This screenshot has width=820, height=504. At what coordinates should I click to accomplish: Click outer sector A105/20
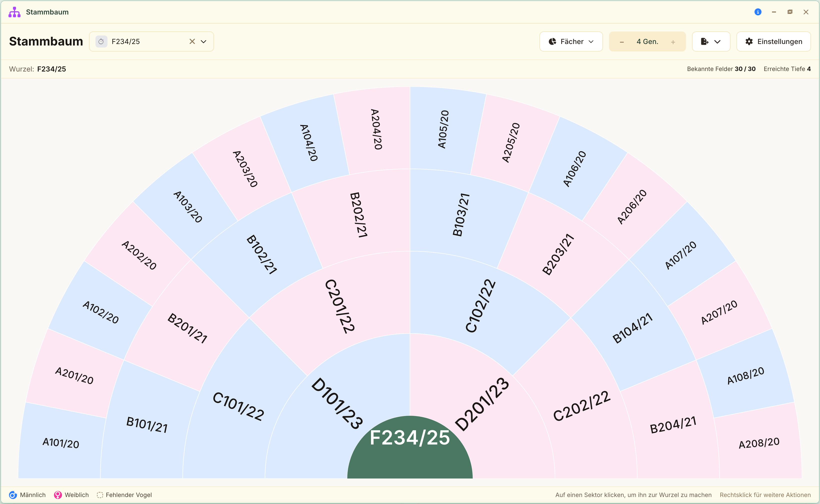(443, 129)
